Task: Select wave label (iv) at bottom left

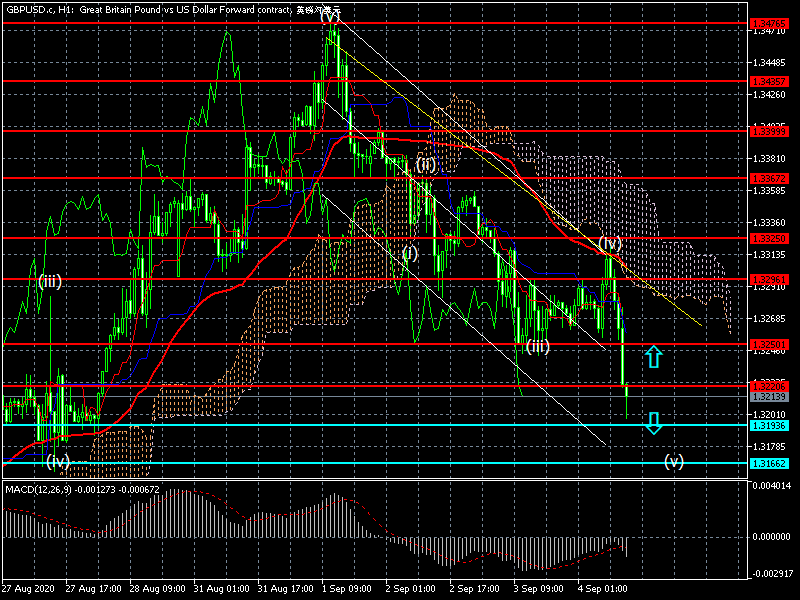Action: [57, 461]
